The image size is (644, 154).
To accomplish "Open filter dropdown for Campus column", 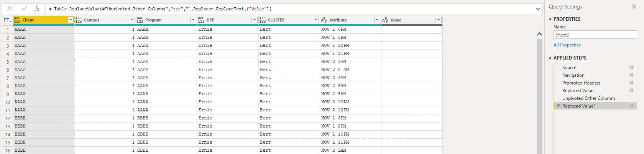I will 132,20.
